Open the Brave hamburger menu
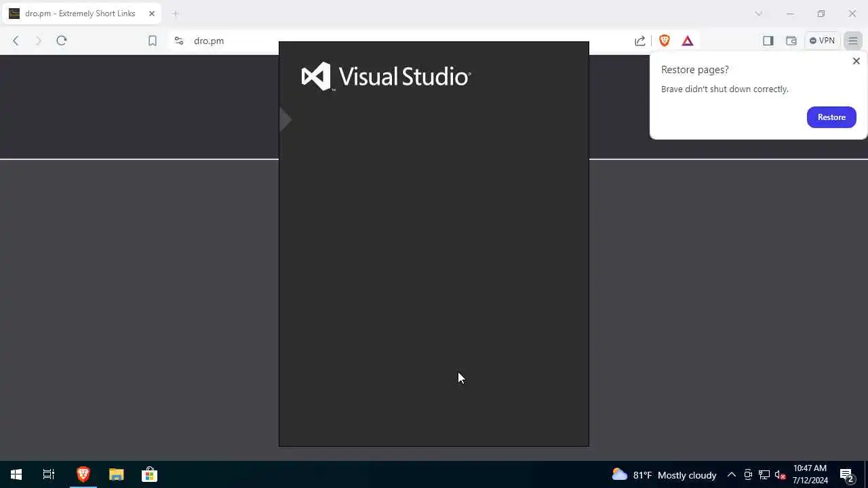868x488 pixels. click(853, 41)
